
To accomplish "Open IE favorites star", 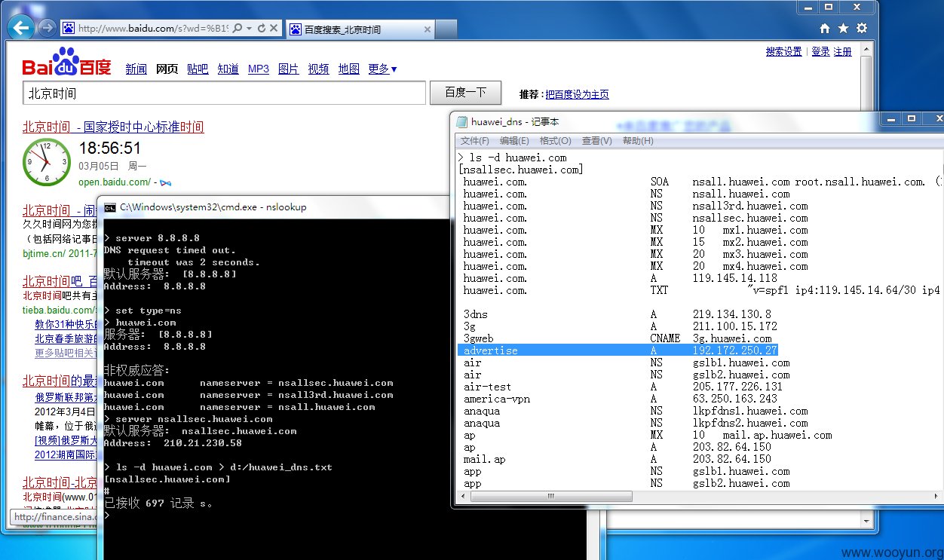I will click(843, 29).
